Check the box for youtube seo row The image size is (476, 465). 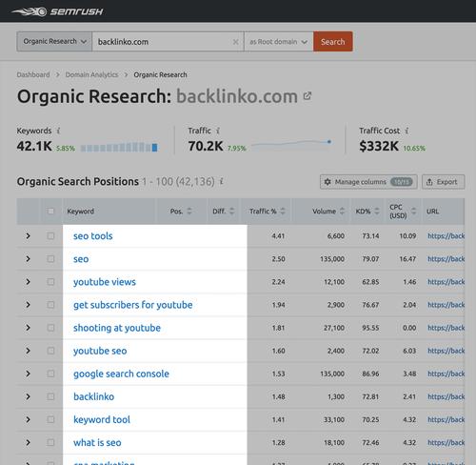coord(50,351)
